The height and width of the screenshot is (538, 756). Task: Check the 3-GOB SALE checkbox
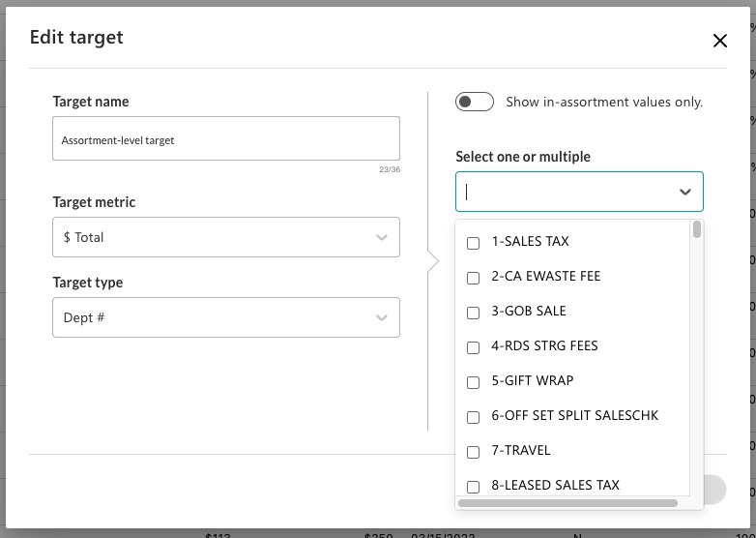[x=474, y=313]
